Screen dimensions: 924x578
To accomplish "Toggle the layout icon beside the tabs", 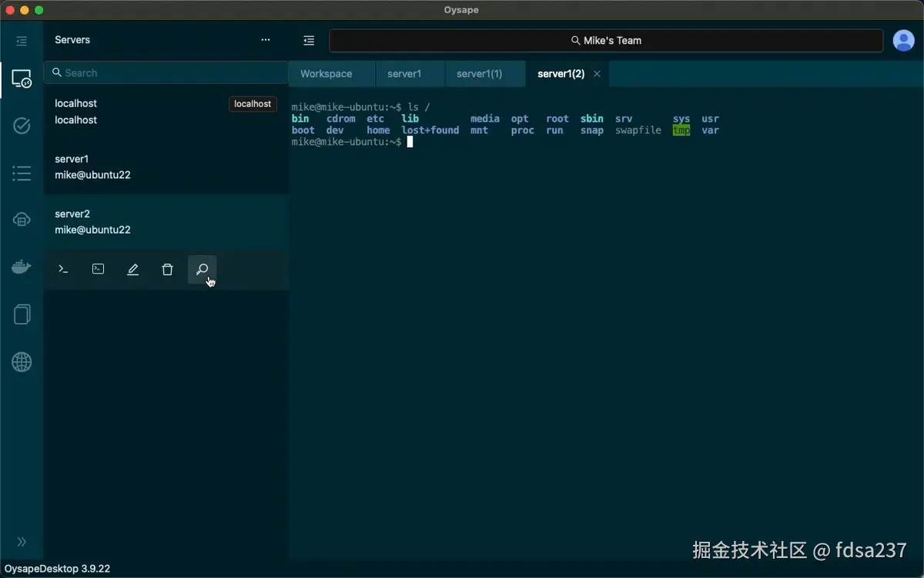I will [309, 40].
